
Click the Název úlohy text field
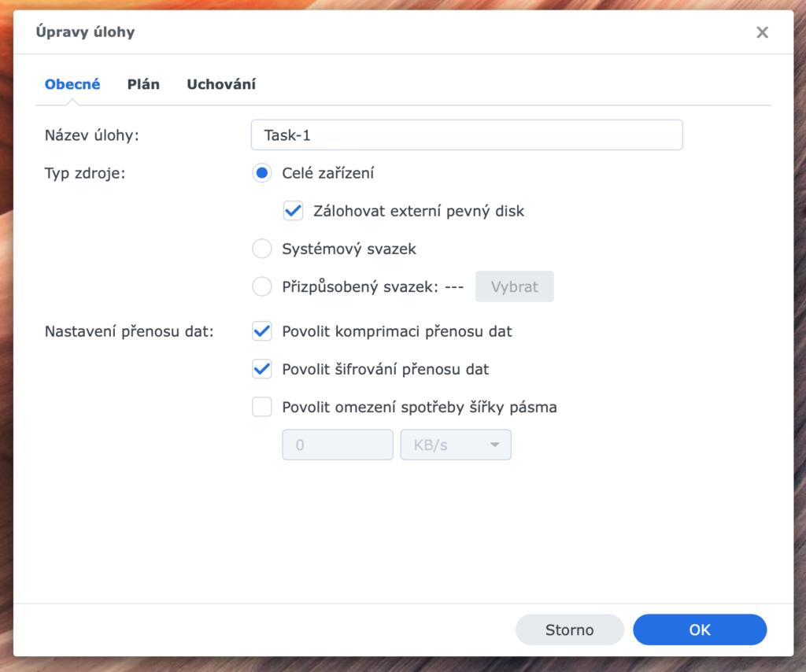click(467, 135)
